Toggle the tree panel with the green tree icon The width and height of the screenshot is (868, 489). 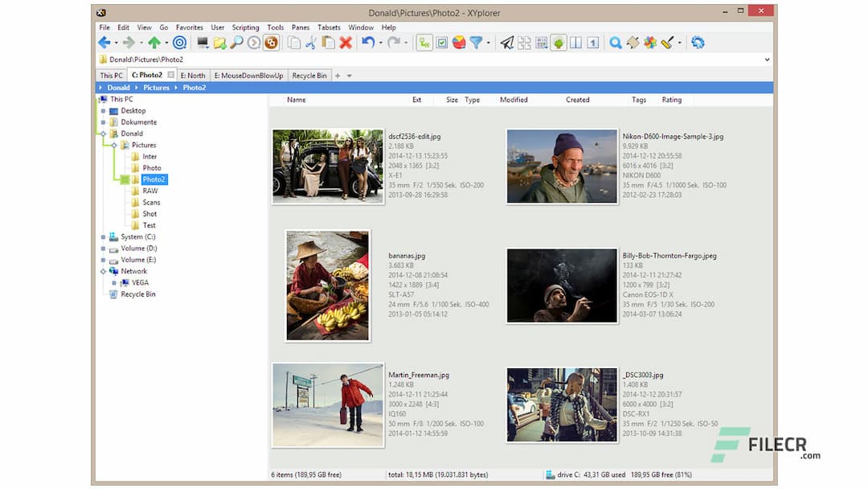pyautogui.click(x=559, y=42)
